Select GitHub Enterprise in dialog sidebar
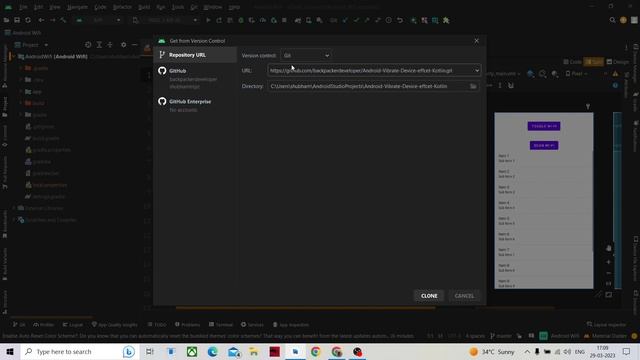640x360 pixels. pos(195,105)
